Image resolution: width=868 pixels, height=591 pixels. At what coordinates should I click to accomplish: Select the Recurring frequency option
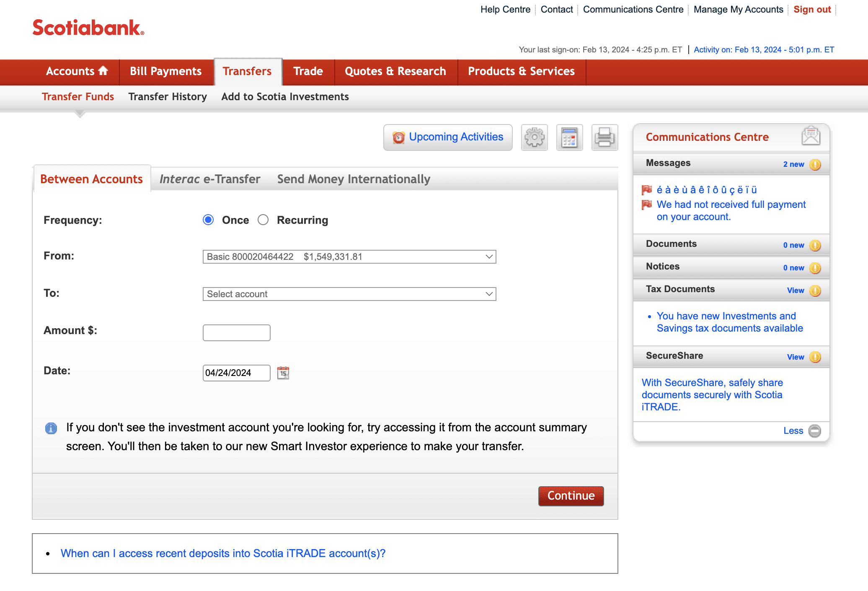pyautogui.click(x=263, y=220)
